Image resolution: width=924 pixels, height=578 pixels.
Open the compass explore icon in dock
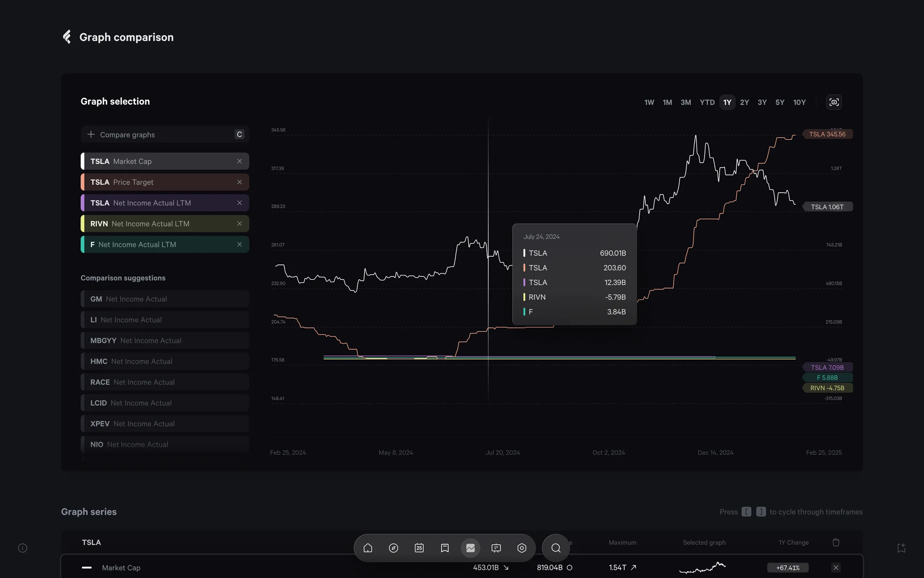[x=393, y=548]
